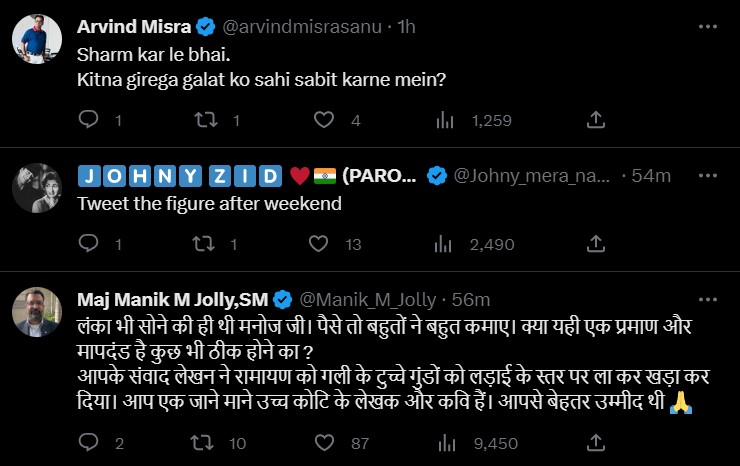Share Arvind Misra's tweet
The image size is (740, 466).
click(595, 120)
